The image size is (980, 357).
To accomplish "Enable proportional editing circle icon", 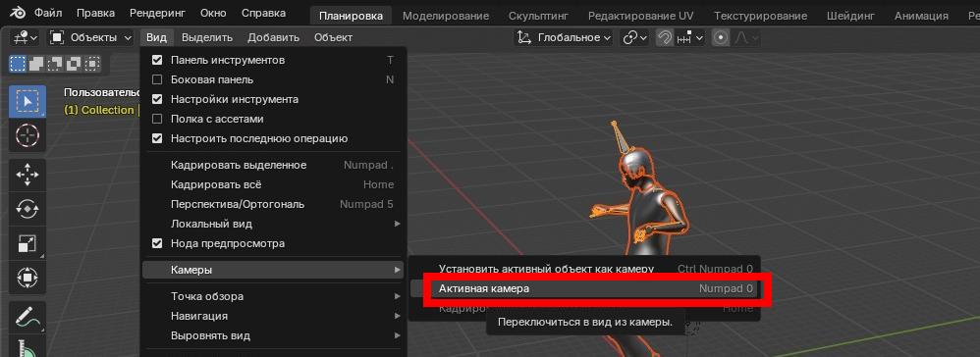I will click(x=721, y=38).
